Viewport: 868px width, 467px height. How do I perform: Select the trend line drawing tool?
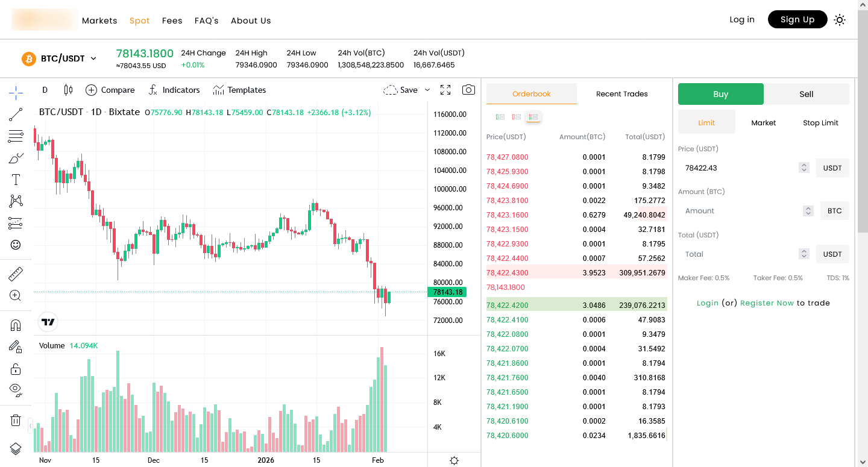16,114
